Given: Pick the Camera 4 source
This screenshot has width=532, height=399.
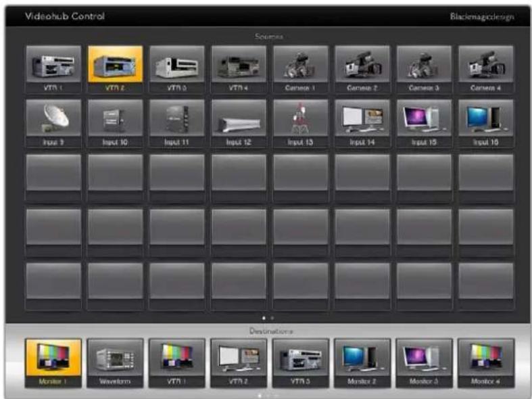Looking at the screenshot, I should pyautogui.click(x=486, y=69).
